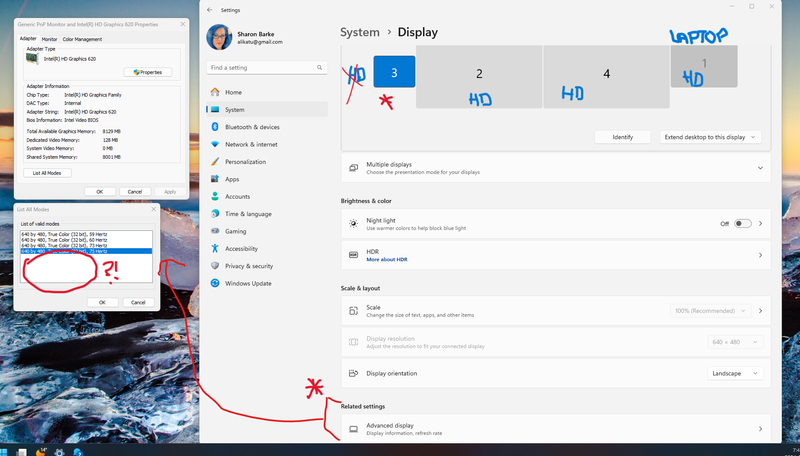Open Windows Update page
The width and height of the screenshot is (800, 456).
246,283
